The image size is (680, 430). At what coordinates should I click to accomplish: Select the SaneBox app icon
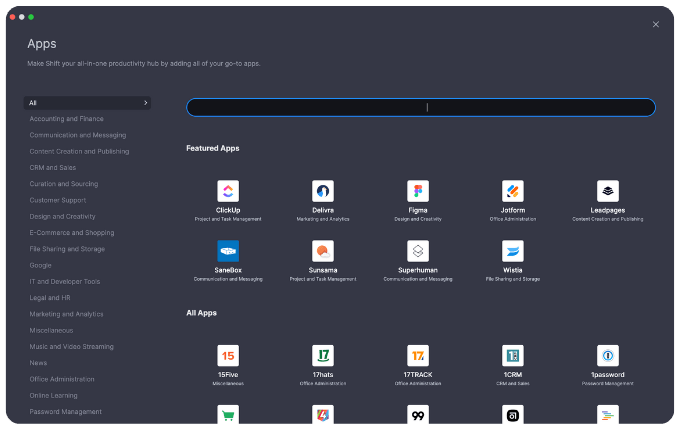pos(228,251)
